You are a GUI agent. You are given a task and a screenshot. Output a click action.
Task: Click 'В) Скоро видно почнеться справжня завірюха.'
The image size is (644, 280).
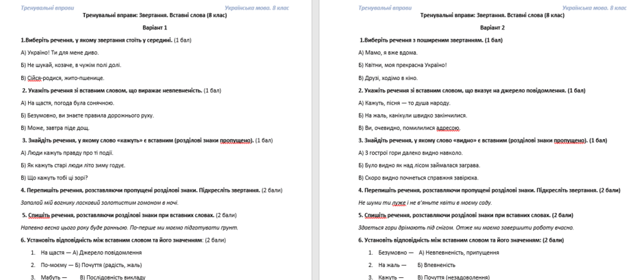click(x=419, y=178)
